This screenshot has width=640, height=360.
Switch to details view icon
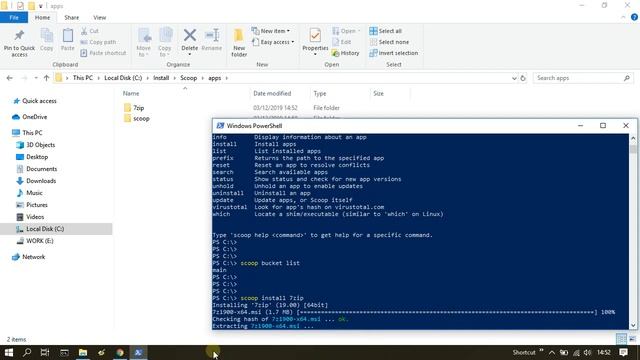621,339
